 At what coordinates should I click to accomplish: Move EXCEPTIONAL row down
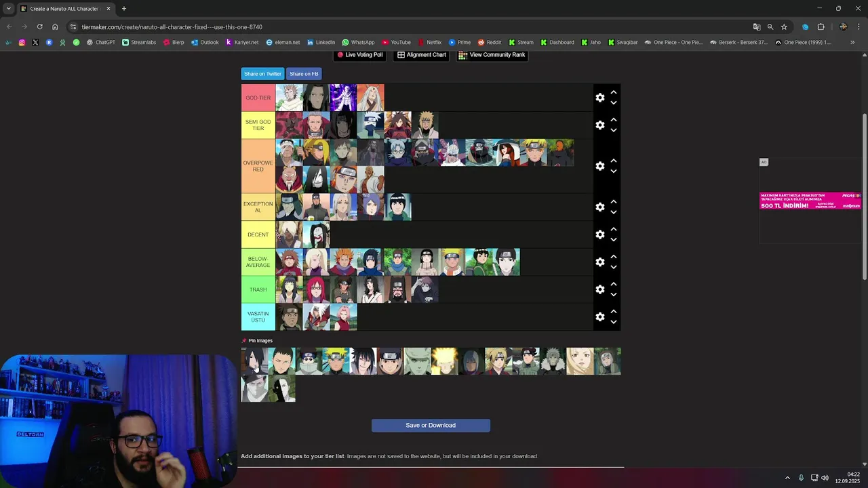point(614,213)
